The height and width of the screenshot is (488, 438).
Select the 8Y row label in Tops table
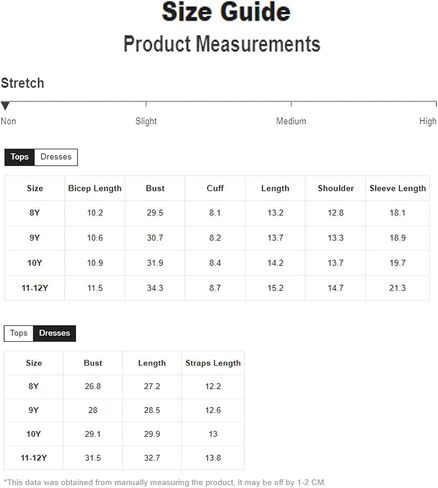tap(35, 213)
